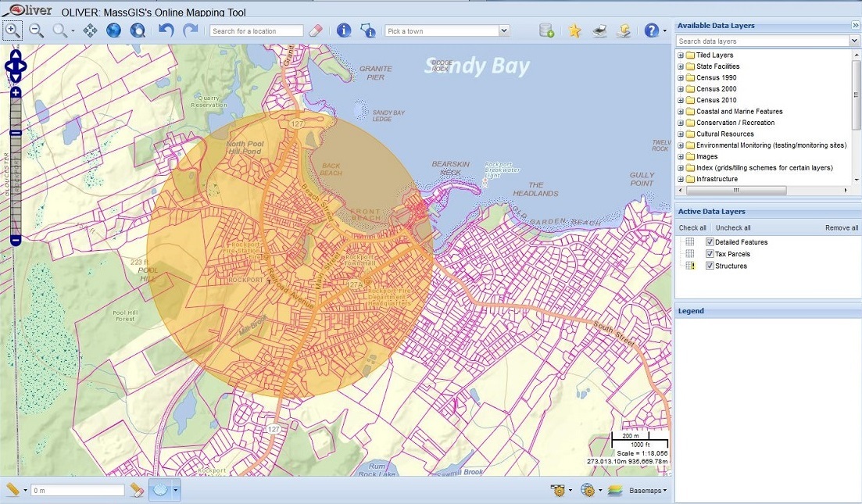This screenshot has height=504, width=862.
Task: Select the Census 2010 folder
Action: coord(716,100)
